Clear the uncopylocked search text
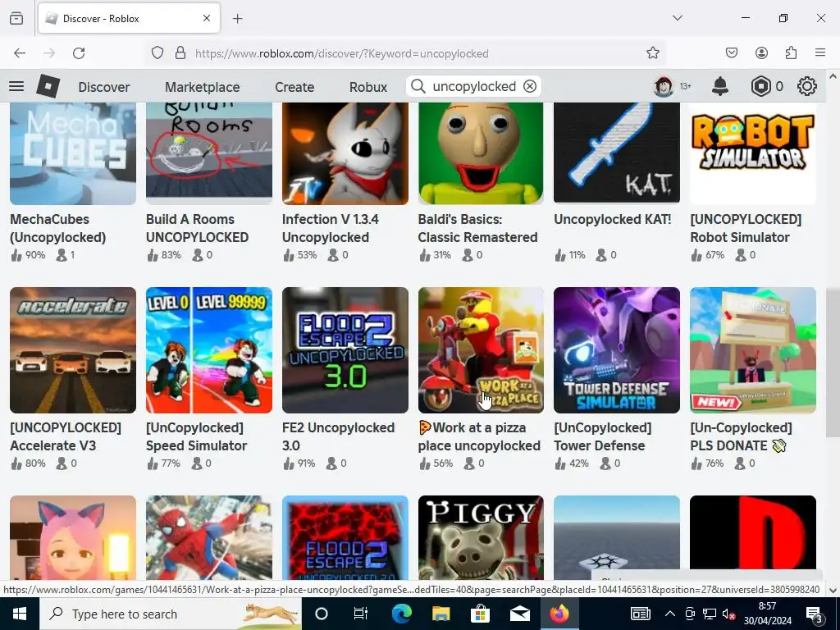840x630 pixels. click(x=530, y=86)
